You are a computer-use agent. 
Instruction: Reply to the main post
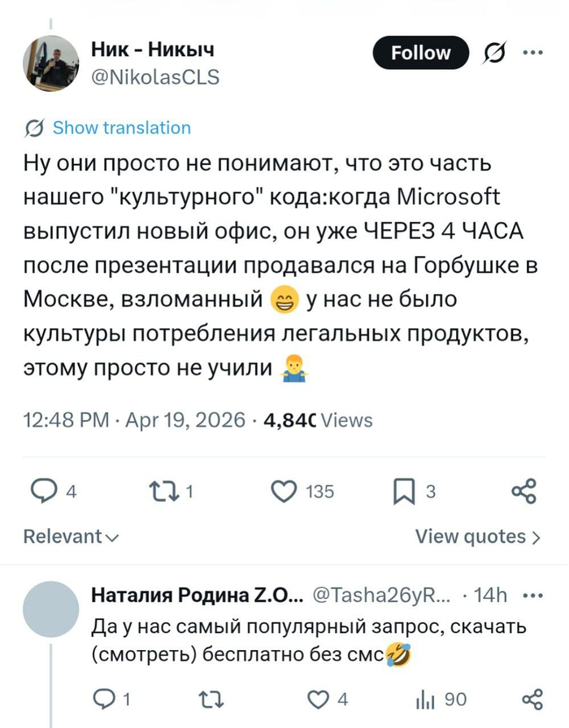[x=42, y=491]
